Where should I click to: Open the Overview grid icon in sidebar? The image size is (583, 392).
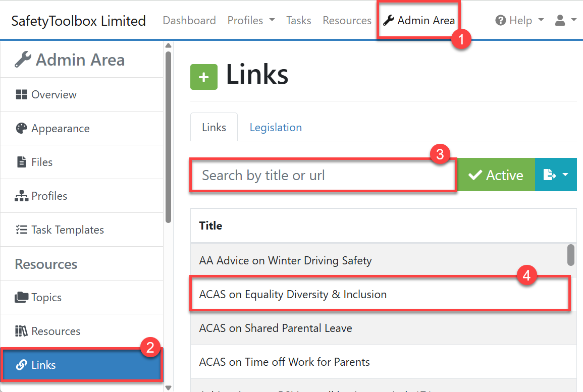click(x=21, y=95)
